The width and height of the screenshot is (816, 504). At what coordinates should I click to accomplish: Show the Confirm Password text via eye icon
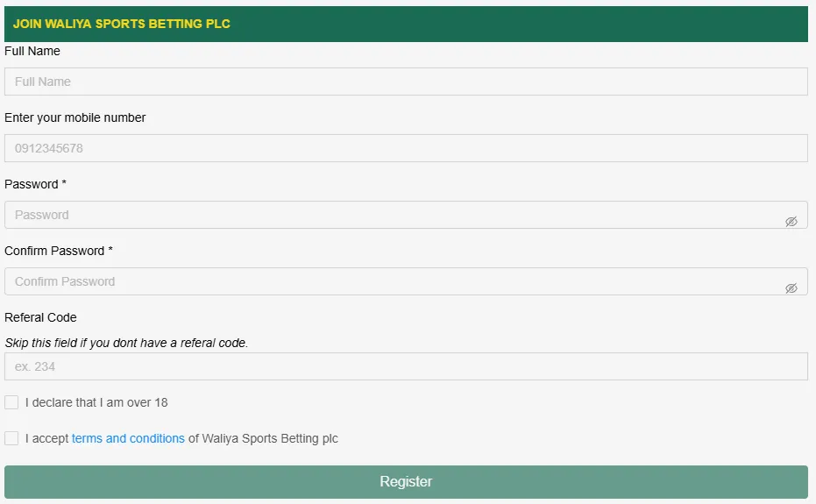pos(791,288)
